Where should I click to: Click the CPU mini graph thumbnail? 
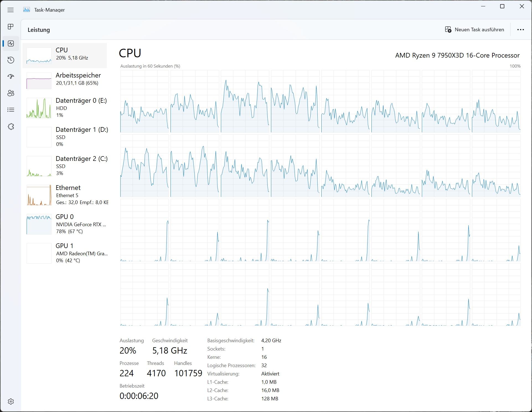[39, 56]
